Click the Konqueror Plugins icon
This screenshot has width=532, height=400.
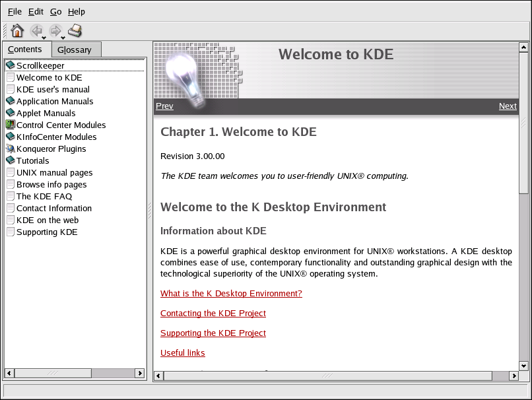click(x=10, y=149)
